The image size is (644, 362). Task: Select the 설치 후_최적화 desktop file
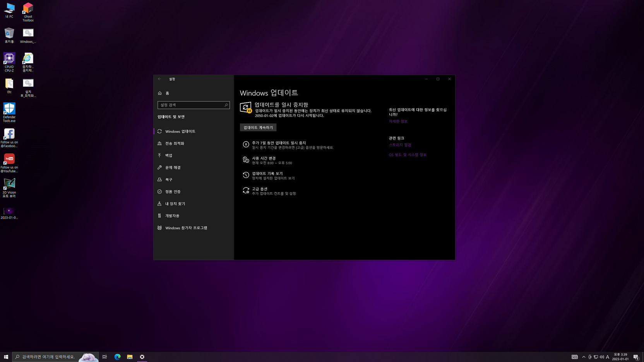coord(28,87)
